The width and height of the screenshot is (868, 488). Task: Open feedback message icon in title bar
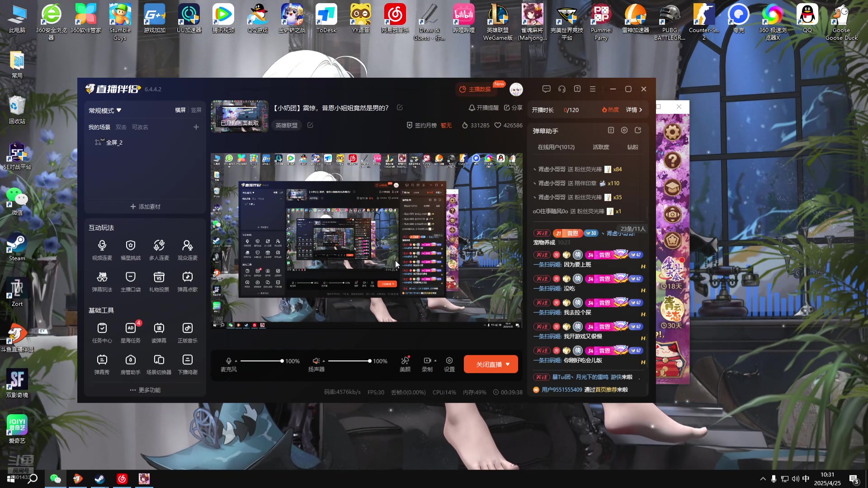coord(547,89)
